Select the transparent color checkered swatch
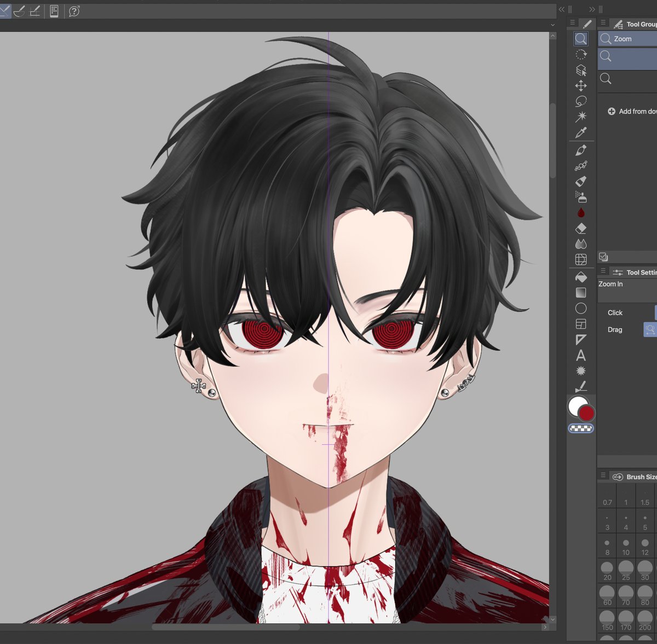The width and height of the screenshot is (657, 644). point(581,428)
